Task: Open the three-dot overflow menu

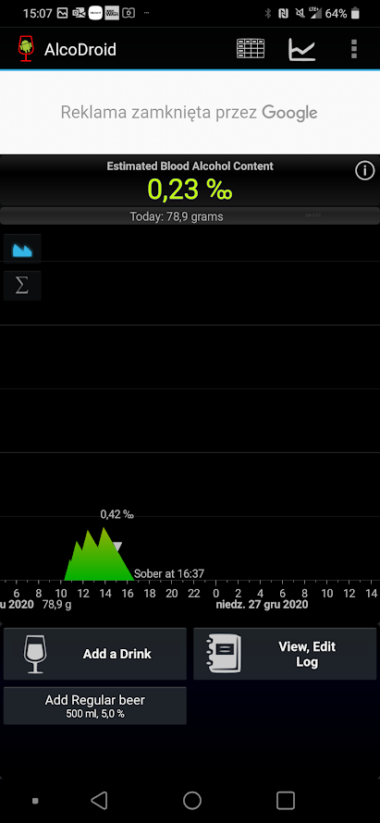Action: 354,49
